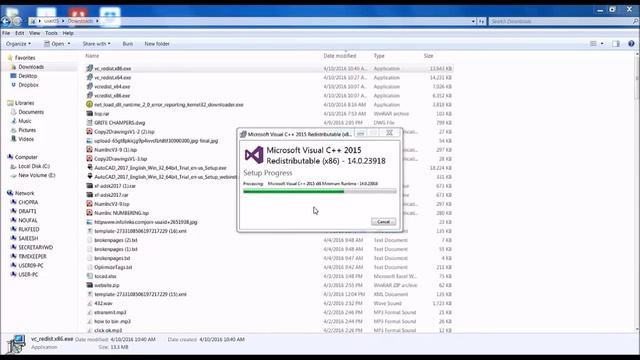
Task: Open the USER-PC network computer
Action: (x=28, y=274)
